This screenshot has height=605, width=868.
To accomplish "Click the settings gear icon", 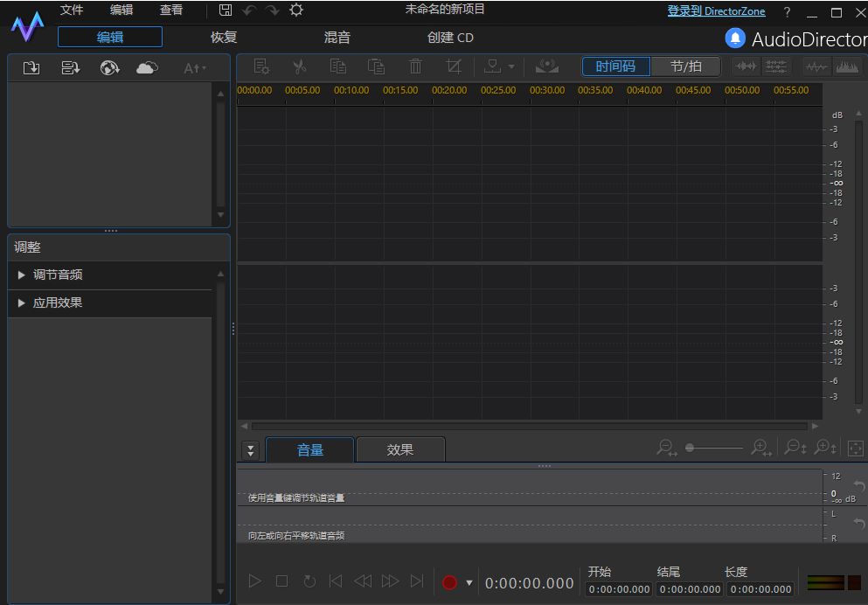I will [x=295, y=10].
